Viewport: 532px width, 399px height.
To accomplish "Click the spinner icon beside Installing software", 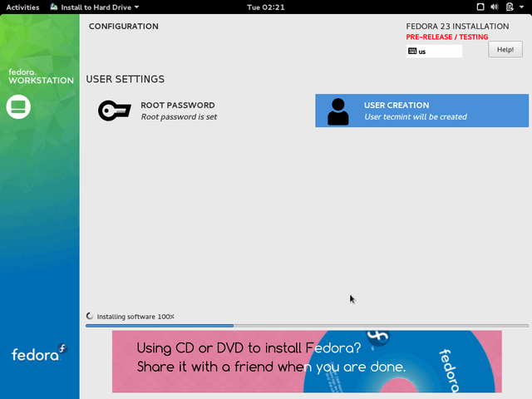I will (x=90, y=316).
